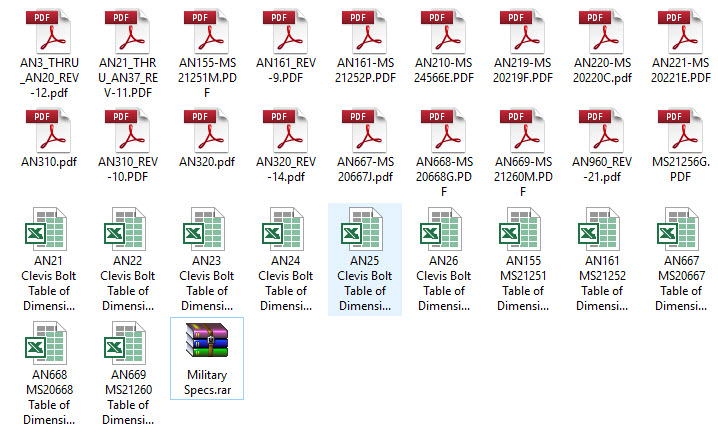Viewport: 718px width, 441px height.
Task: Select the Military Specs.rar archive
Action: (x=208, y=342)
